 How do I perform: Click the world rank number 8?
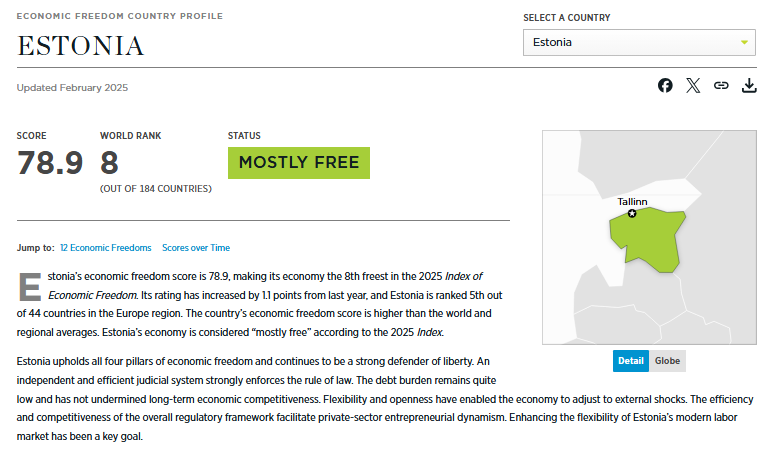pos(109,162)
